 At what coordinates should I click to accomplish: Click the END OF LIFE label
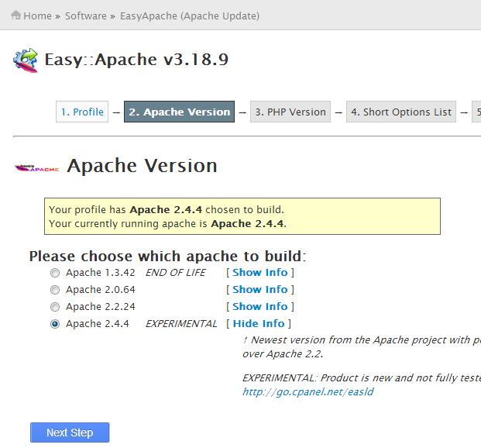point(176,273)
